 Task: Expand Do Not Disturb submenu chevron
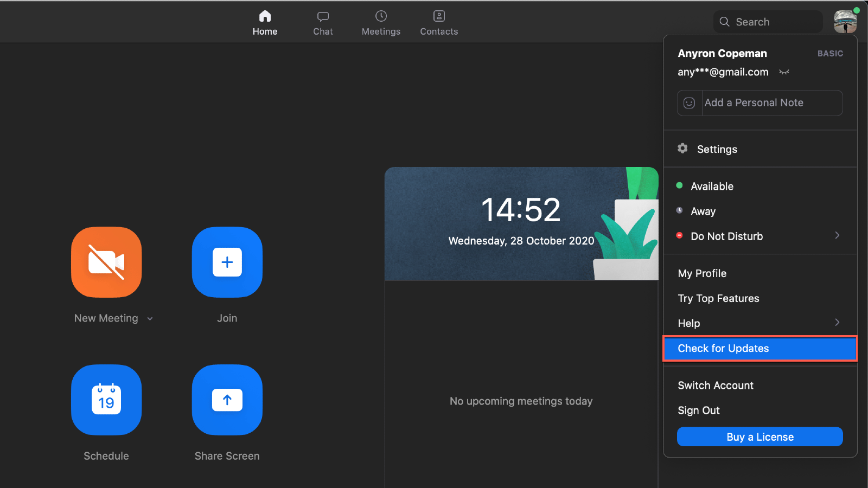tap(837, 235)
